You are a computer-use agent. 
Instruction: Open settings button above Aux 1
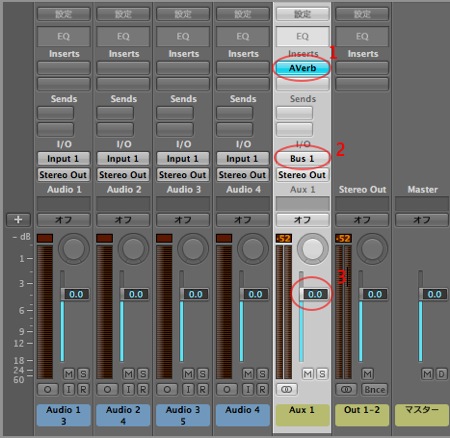coord(302,14)
